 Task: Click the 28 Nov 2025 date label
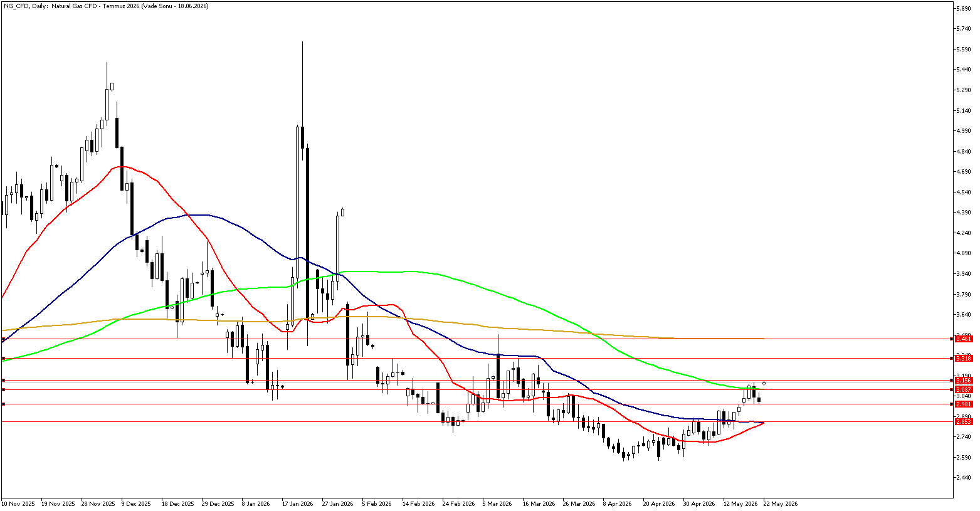pos(98,503)
